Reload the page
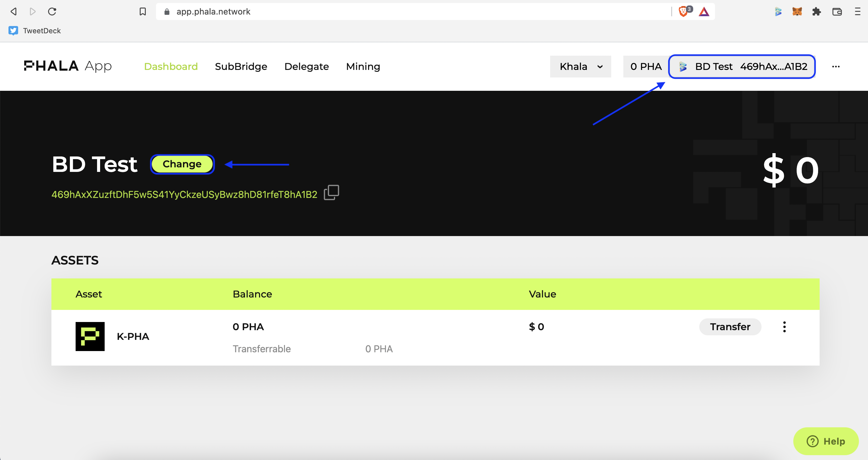Screen dimensions: 868x460 point(52,11)
